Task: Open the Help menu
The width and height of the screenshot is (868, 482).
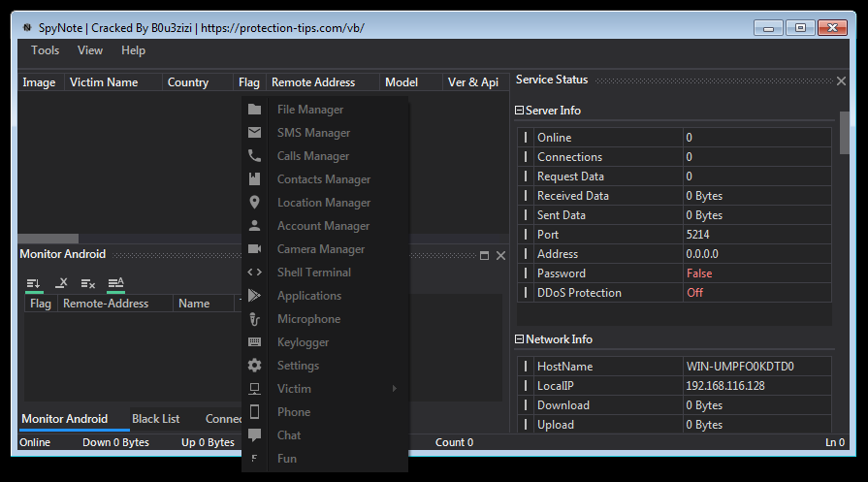Action: pos(133,50)
